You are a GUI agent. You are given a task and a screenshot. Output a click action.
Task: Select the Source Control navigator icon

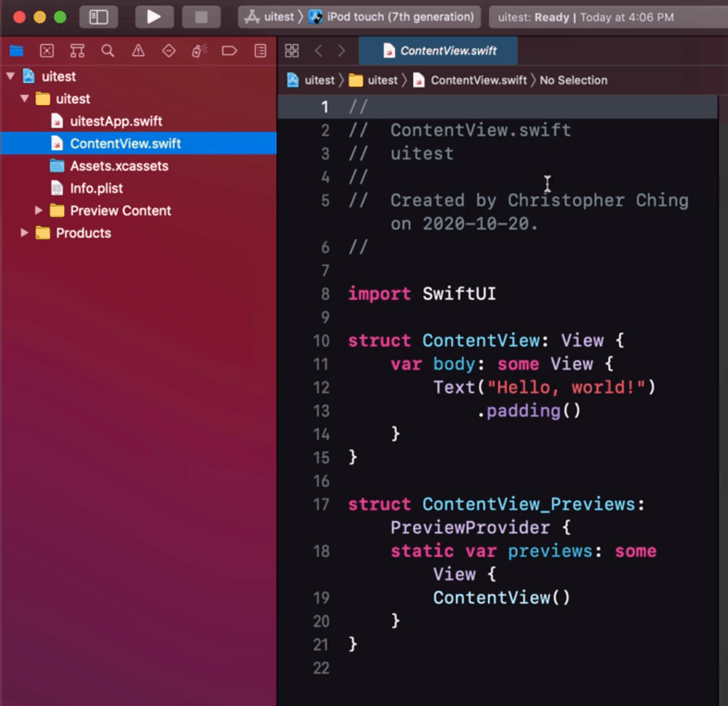pos(47,51)
